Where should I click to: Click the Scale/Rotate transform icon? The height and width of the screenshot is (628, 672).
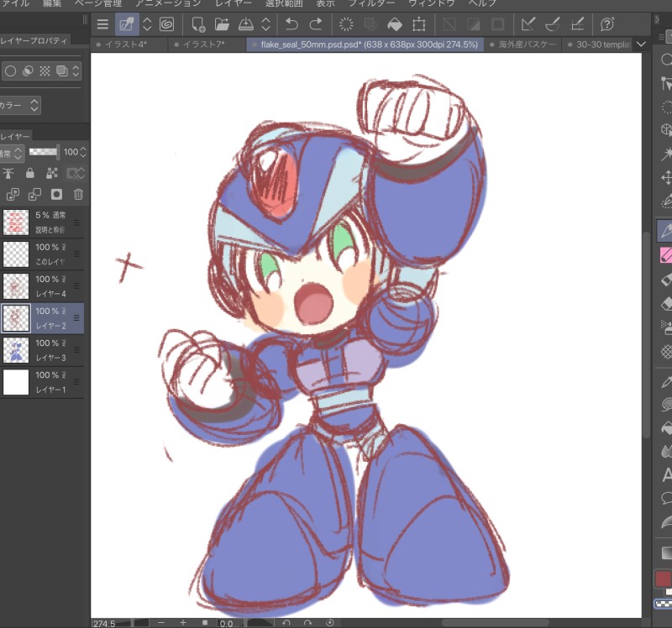(418, 24)
